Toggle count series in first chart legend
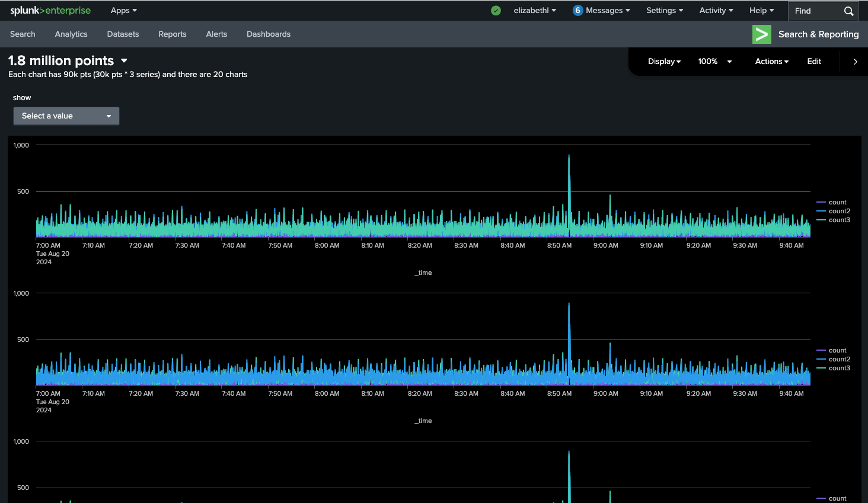The image size is (868, 503). [837, 203]
